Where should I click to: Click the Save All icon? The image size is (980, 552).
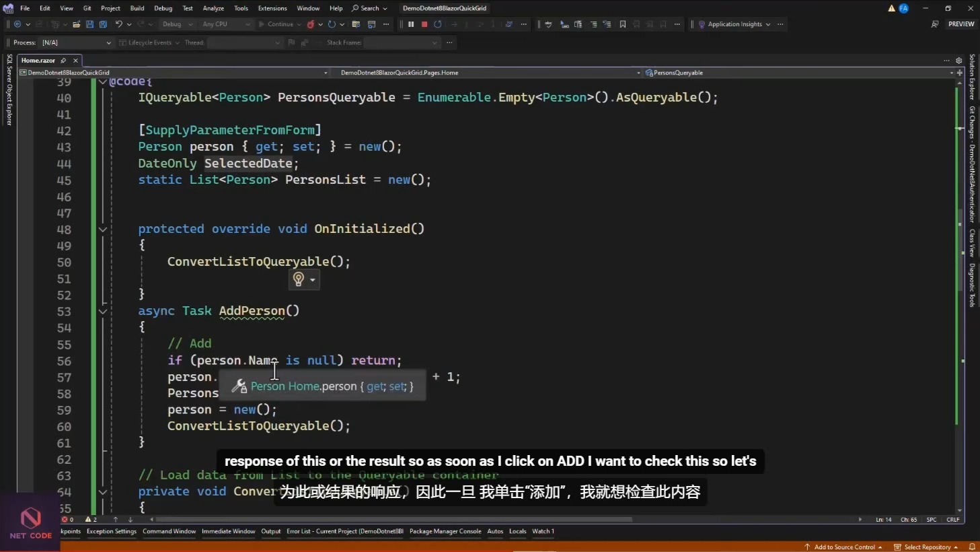[103, 24]
